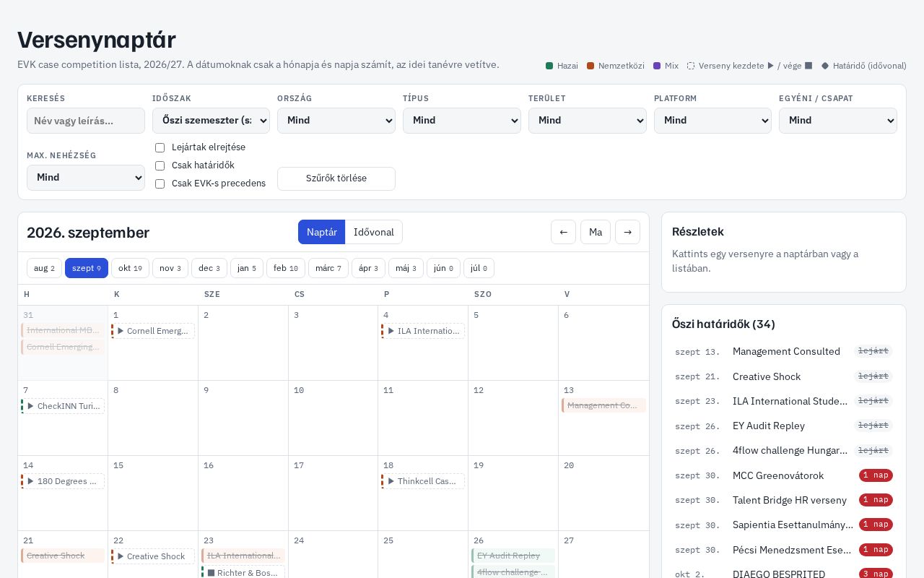Open the Richter & Bos event end marker
This screenshot has height=578, width=924.
[243, 572]
